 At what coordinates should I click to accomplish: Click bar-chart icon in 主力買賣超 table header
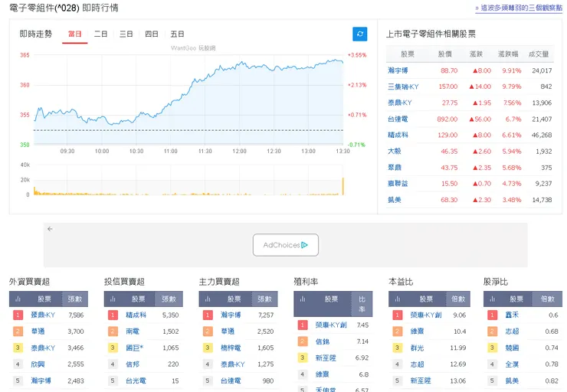(x=208, y=299)
